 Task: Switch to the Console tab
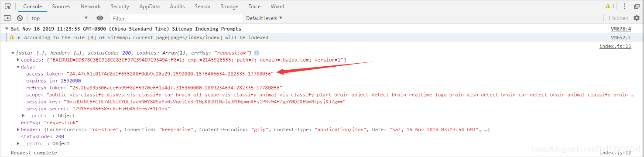(x=32, y=7)
